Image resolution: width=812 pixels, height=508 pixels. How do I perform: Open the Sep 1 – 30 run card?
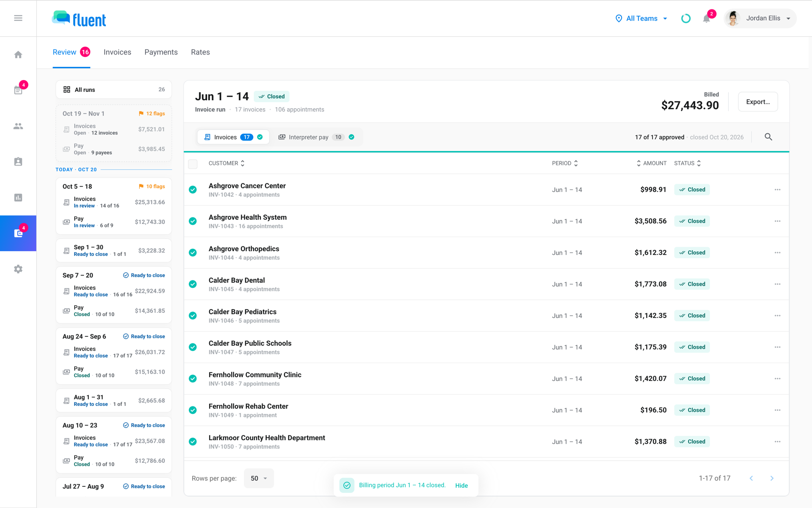tap(114, 251)
